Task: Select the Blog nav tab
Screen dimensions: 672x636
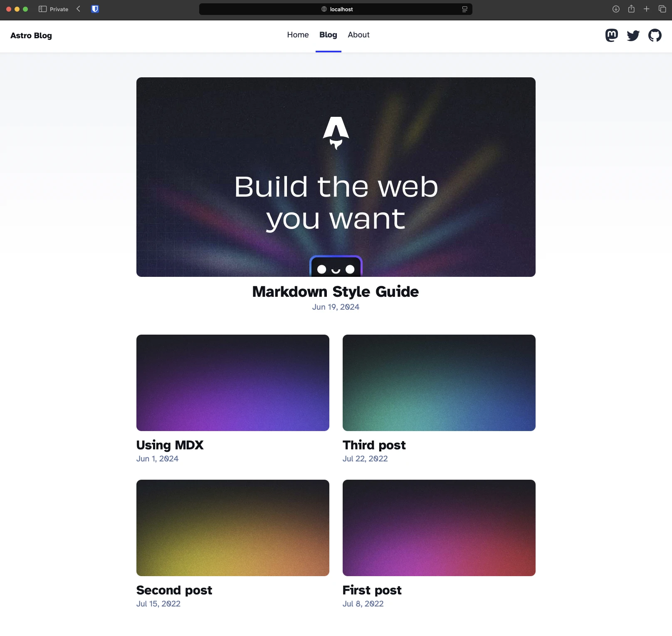Action: click(328, 35)
